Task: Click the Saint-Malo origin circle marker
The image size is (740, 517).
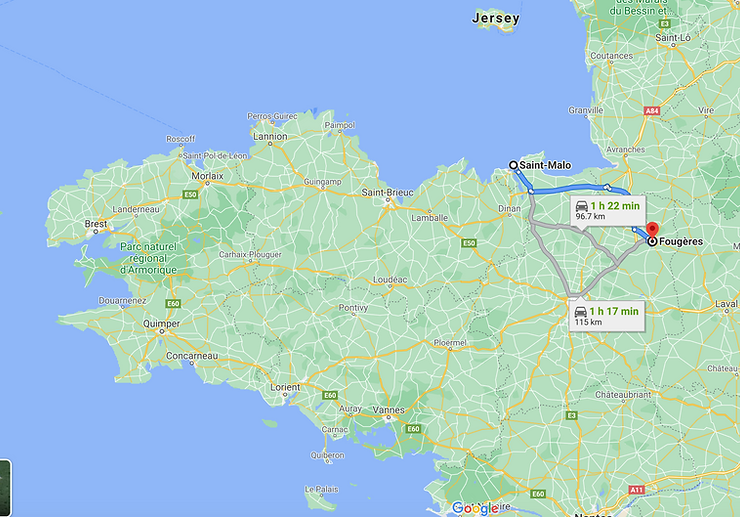Action: (x=513, y=165)
